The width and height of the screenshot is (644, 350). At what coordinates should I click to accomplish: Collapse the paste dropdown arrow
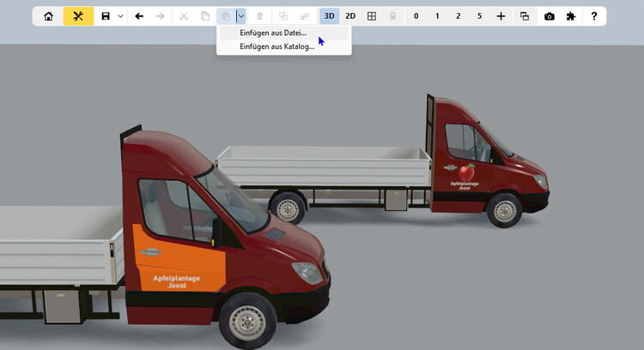(x=241, y=16)
